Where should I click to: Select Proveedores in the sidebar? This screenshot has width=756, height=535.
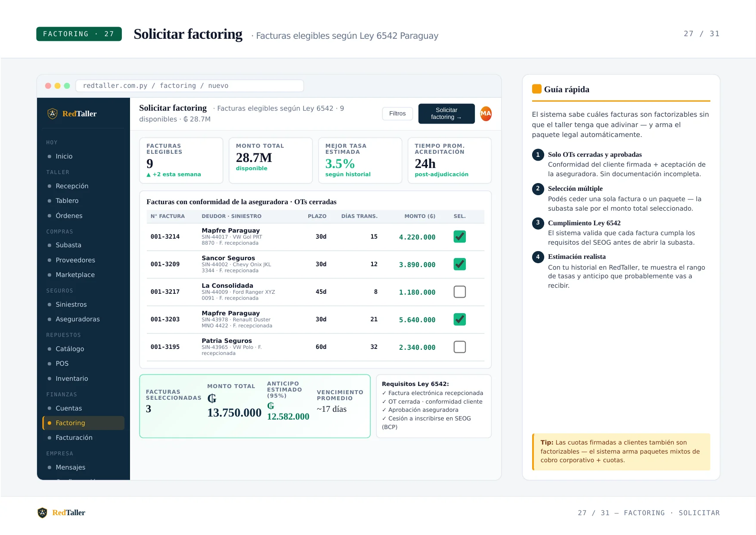pyautogui.click(x=83, y=260)
